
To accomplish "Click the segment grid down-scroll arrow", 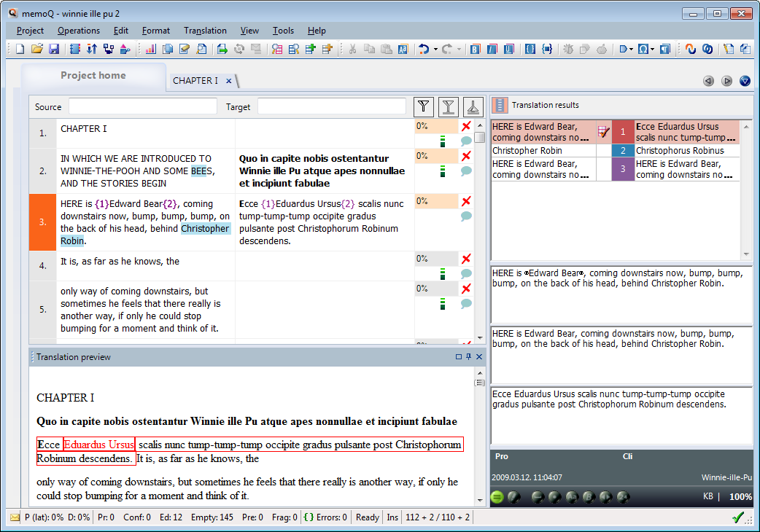I will click(x=480, y=337).
